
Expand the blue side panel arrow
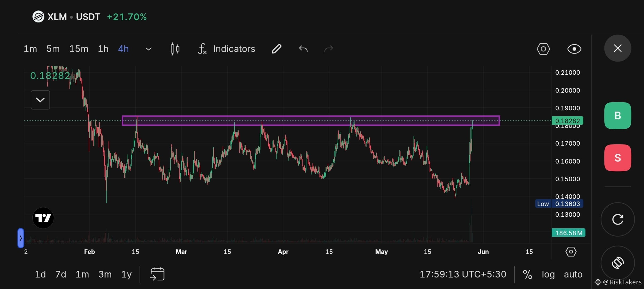click(21, 238)
